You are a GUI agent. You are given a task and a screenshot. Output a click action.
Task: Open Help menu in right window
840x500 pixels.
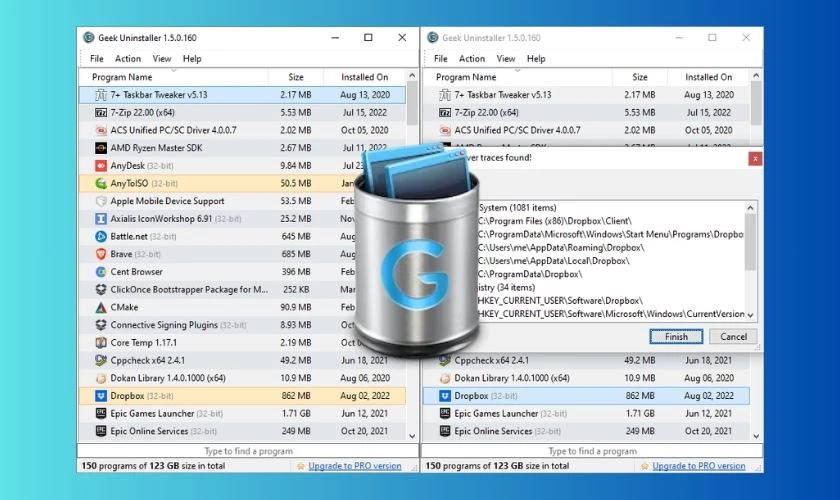tap(536, 58)
